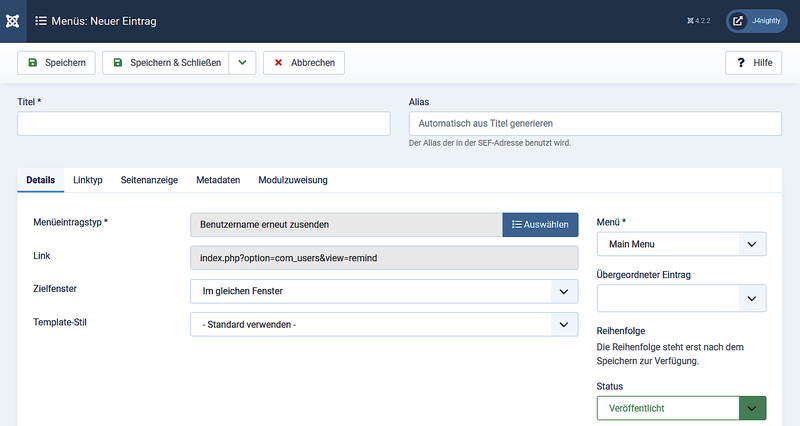Click into the Titel input field
This screenshot has height=426, width=800.
pos(204,123)
